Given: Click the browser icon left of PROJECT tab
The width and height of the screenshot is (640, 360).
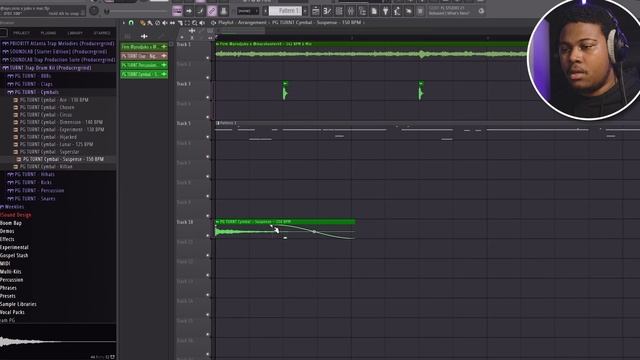Looking at the screenshot, I should click(4, 33).
